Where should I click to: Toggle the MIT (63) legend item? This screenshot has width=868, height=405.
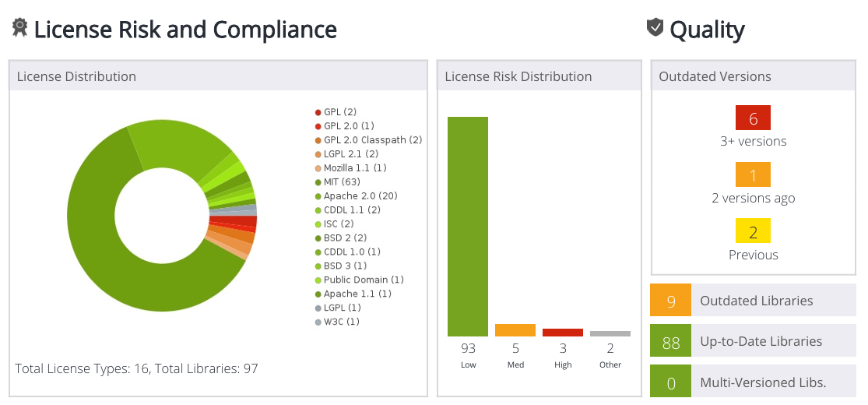tap(342, 182)
